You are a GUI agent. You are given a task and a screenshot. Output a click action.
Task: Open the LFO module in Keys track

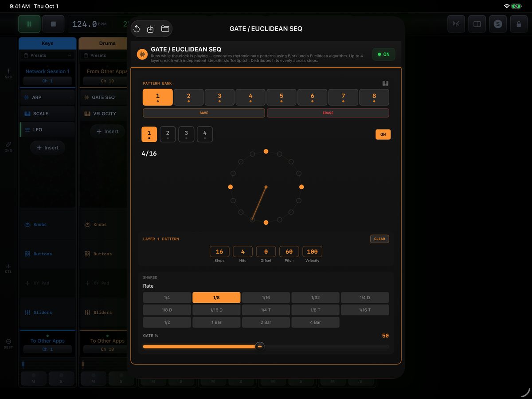point(47,130)
